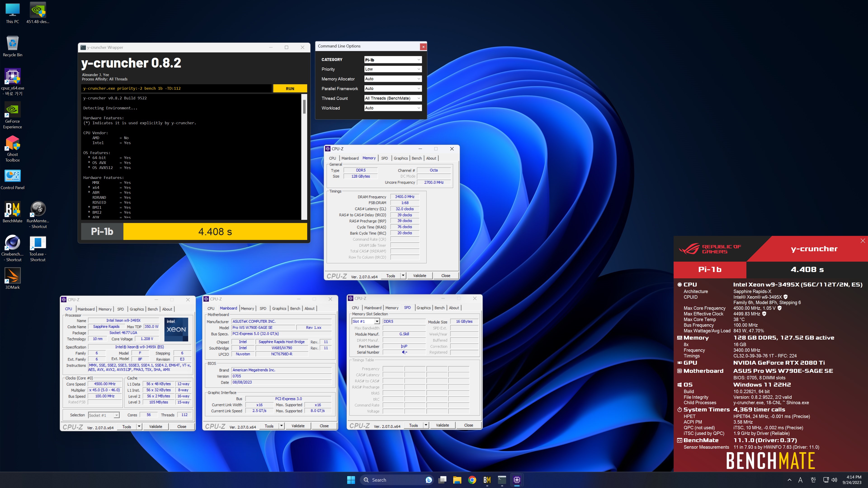Select Memory tab in CPU-Z SPD window
868x488 pixels.
click(x=392, y=308)
